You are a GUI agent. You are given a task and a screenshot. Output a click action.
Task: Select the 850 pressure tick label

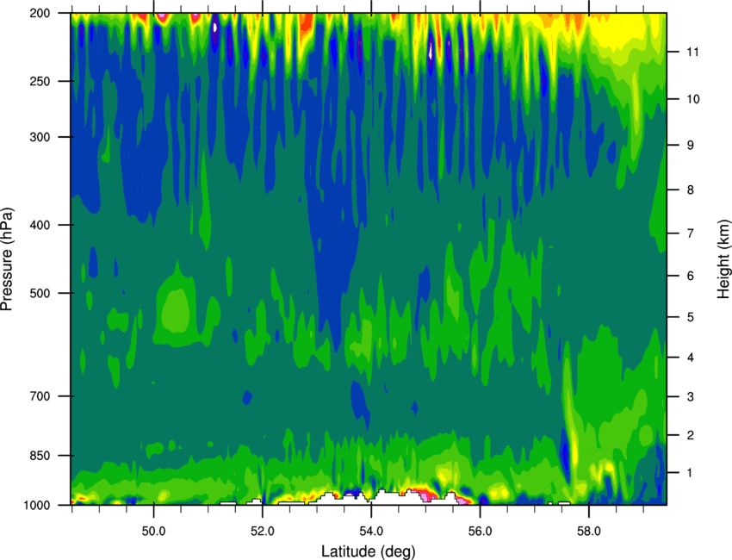[40, 456]
